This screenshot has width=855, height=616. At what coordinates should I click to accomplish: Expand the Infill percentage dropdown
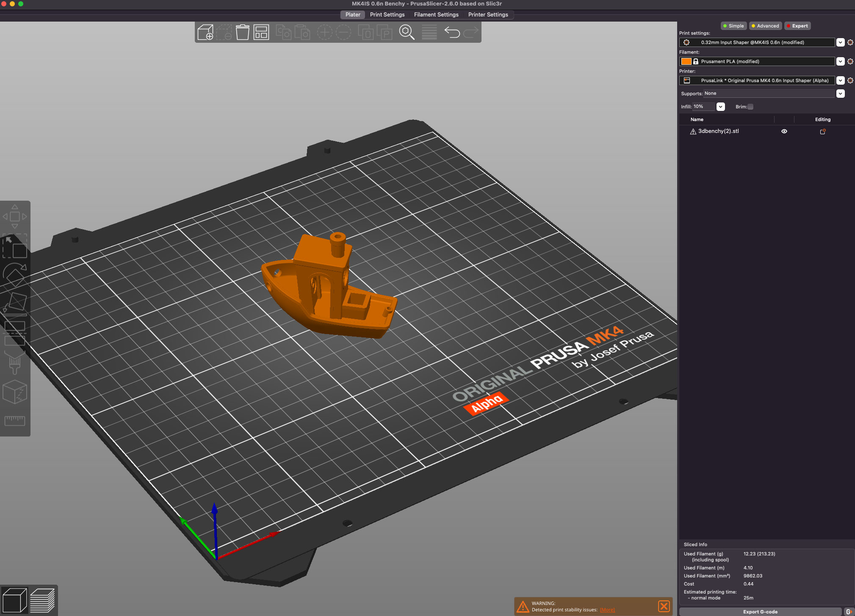[x=720, y=107]
